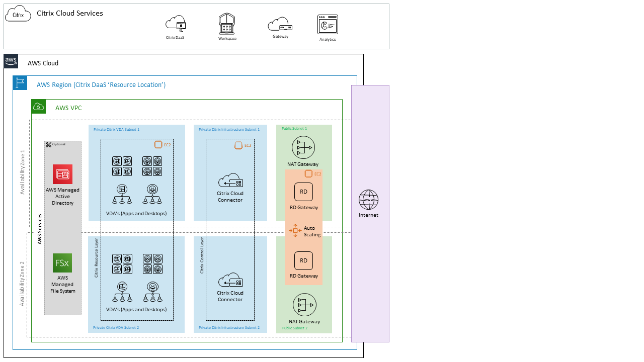Select the "Analytics" caption text
The image size is (644, 362).
(328, 39)
